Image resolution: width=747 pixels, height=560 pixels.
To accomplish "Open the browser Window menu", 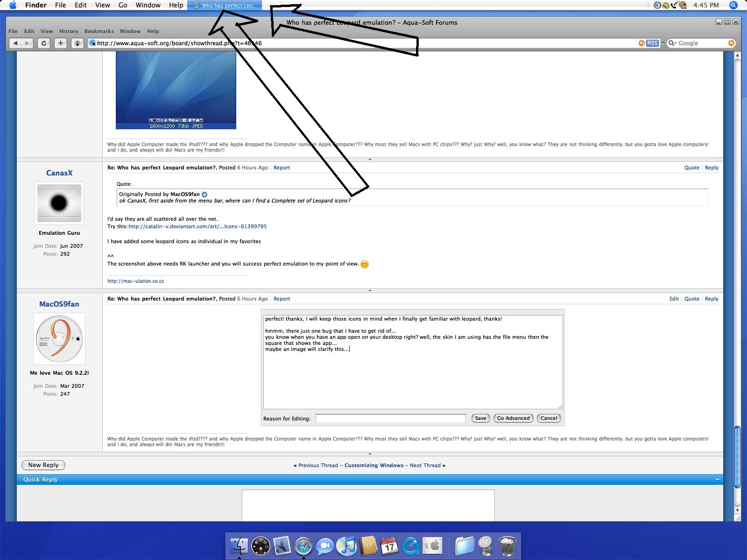I will coord(130,31).
